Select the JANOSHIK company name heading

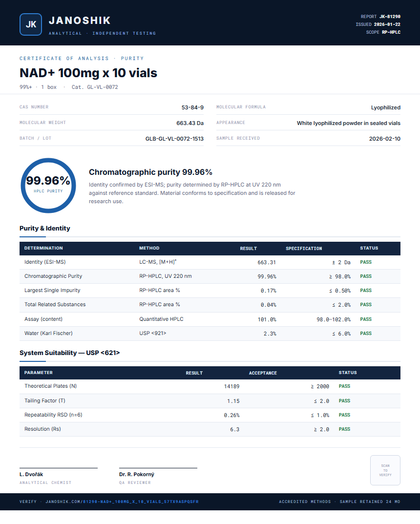point(80,21)
